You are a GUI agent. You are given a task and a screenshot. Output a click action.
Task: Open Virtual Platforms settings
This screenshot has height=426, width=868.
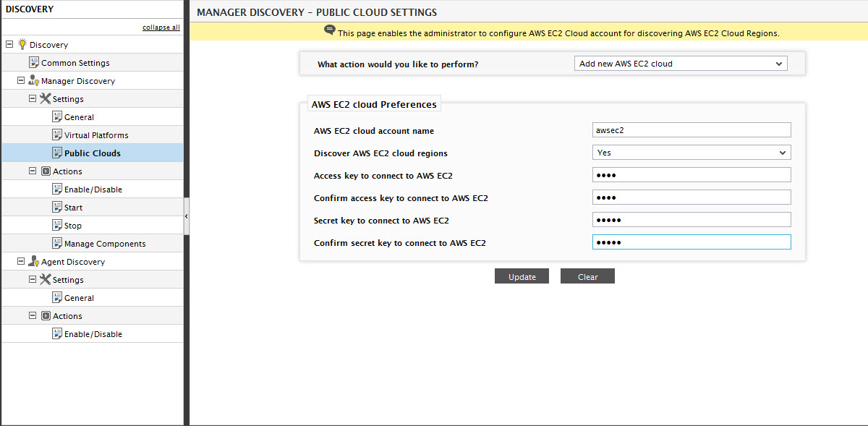[x=96, y=135]
